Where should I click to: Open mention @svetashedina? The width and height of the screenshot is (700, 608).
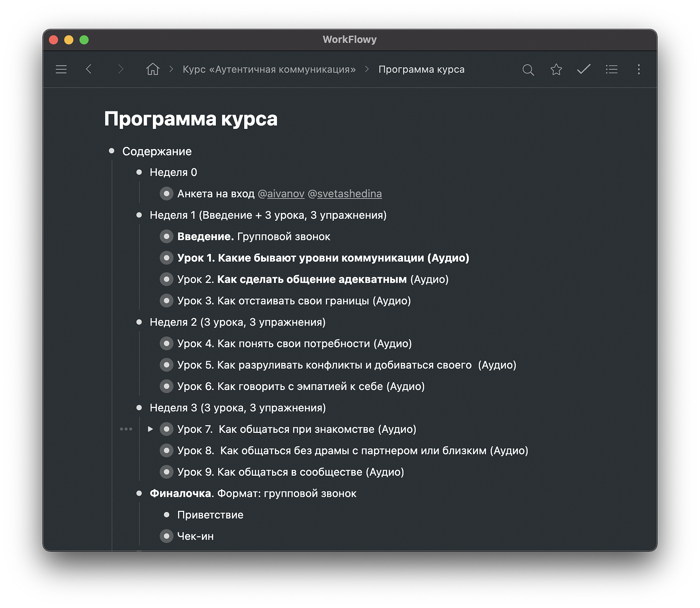[x=345, y=194]
